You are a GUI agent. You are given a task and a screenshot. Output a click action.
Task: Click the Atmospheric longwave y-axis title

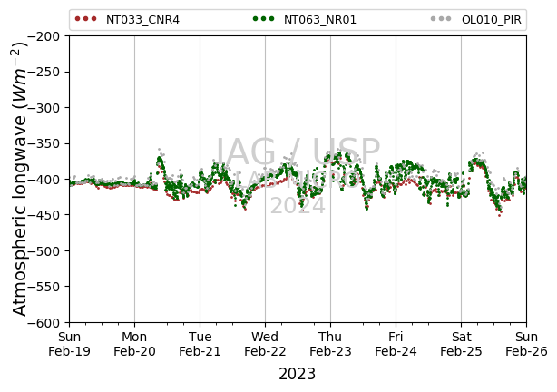point(20,179)
